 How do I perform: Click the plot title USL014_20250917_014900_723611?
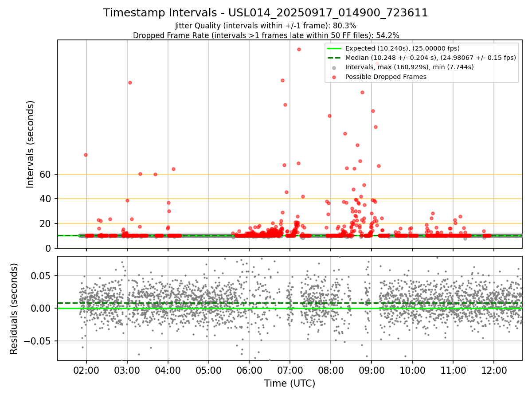tap(266, 13)
